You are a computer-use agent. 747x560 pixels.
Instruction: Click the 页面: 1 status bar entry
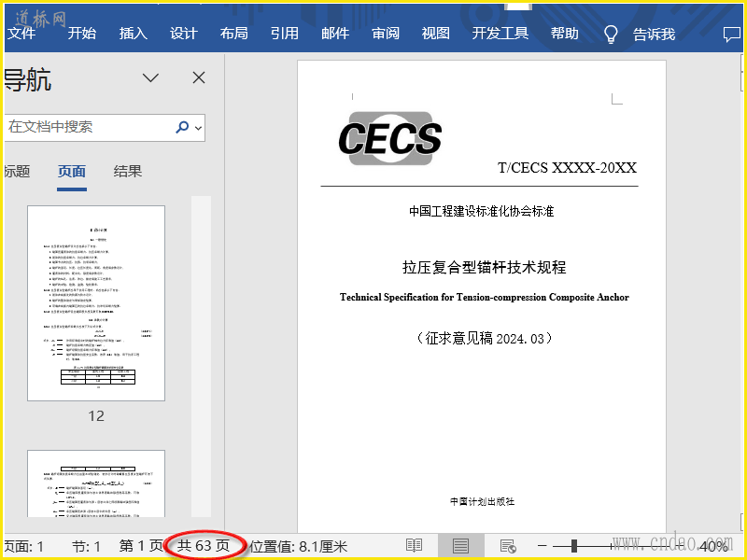point(24,546)
